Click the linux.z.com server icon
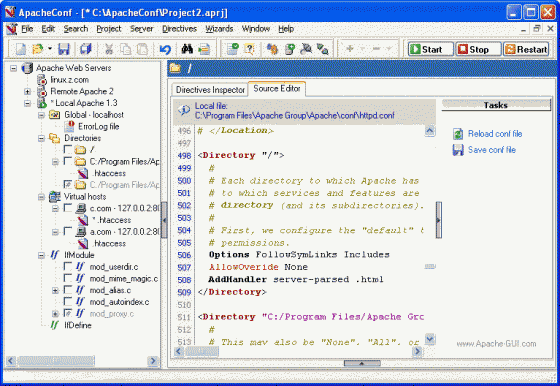The height and width of the screenshot is (386, 560). (42, 80)
